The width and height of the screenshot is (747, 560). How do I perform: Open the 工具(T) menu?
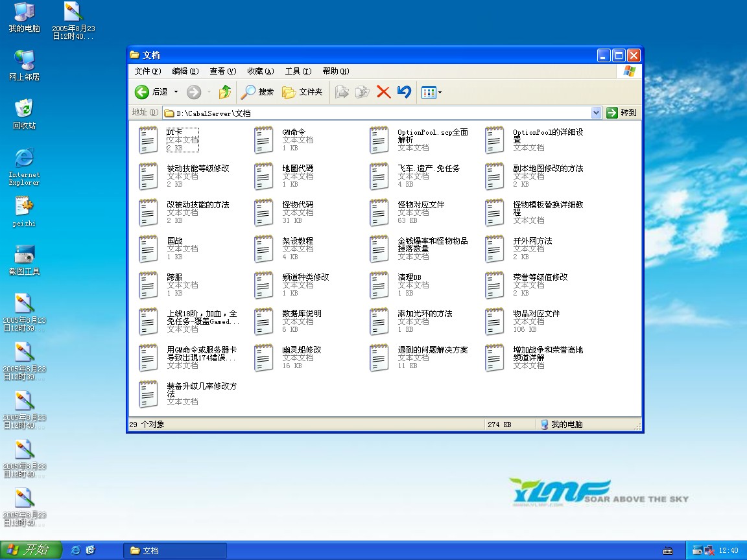point(298,71)
